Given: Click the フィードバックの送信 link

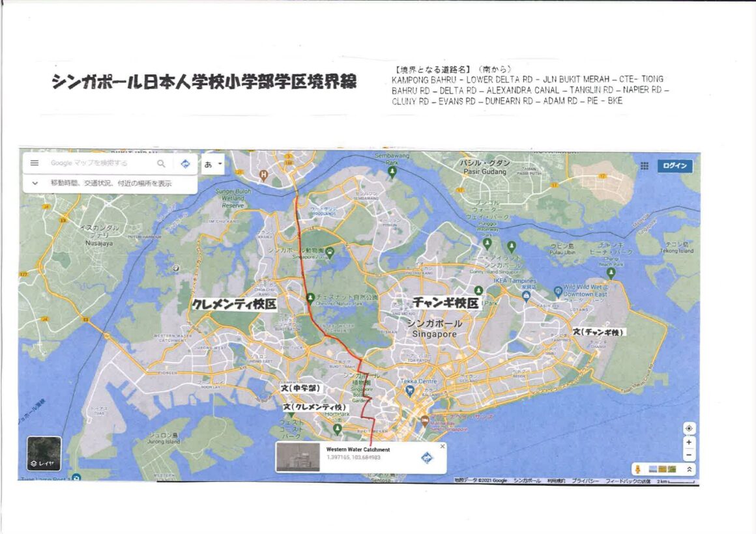Looking at the screenshot, I should pos(628,481).
